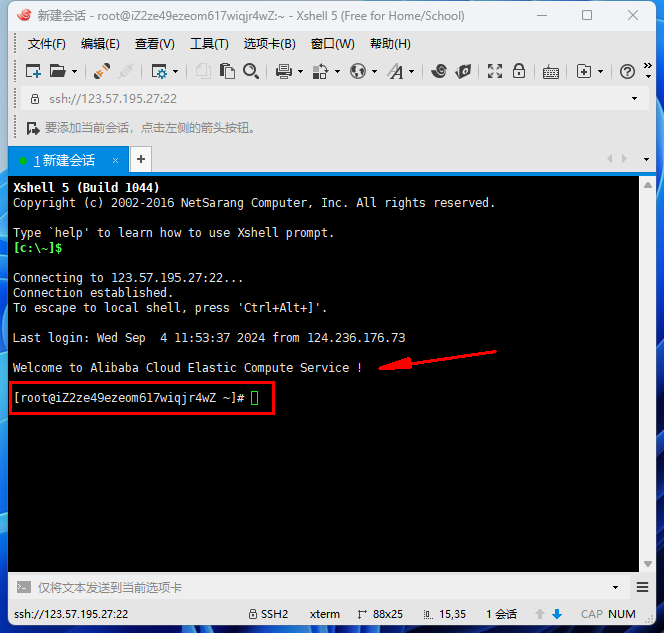Open the 选项卡(B) menu
This screenshot has width=664, height=633.
click(x=270, y=44)
